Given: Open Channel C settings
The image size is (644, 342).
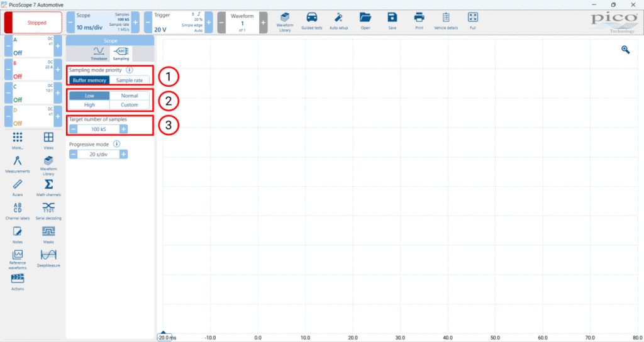Looking at the screenshot, I should click(x=33, y=93).
